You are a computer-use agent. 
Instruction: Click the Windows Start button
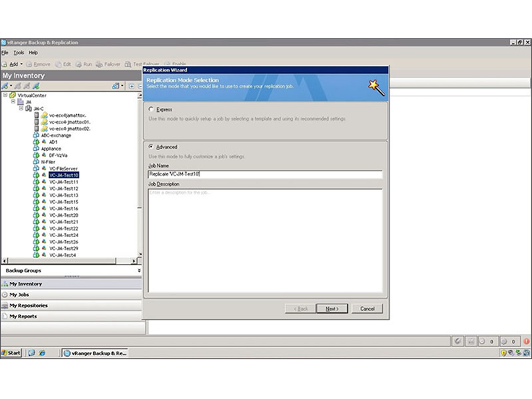[x=11, y=353]
